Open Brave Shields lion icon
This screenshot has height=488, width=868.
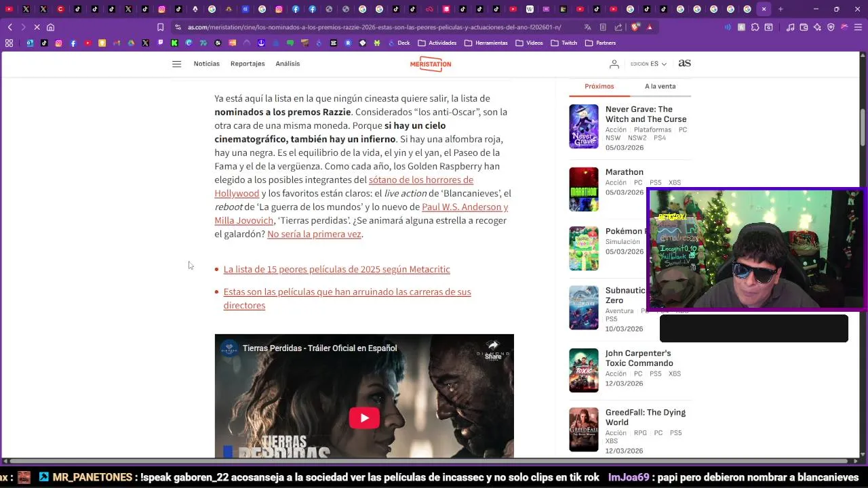635,27
